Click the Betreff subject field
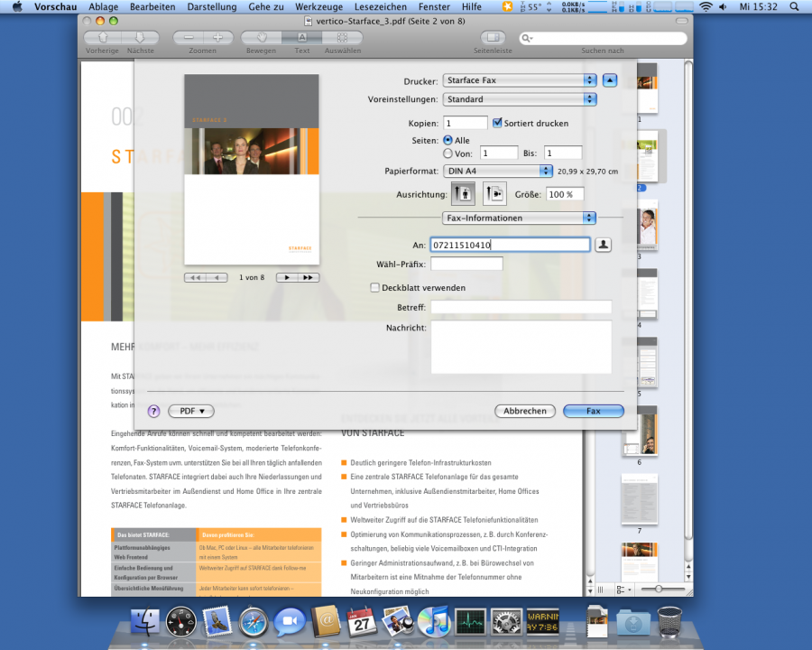The width and height of the screenshot is (812, 650). tap(521, 307)
